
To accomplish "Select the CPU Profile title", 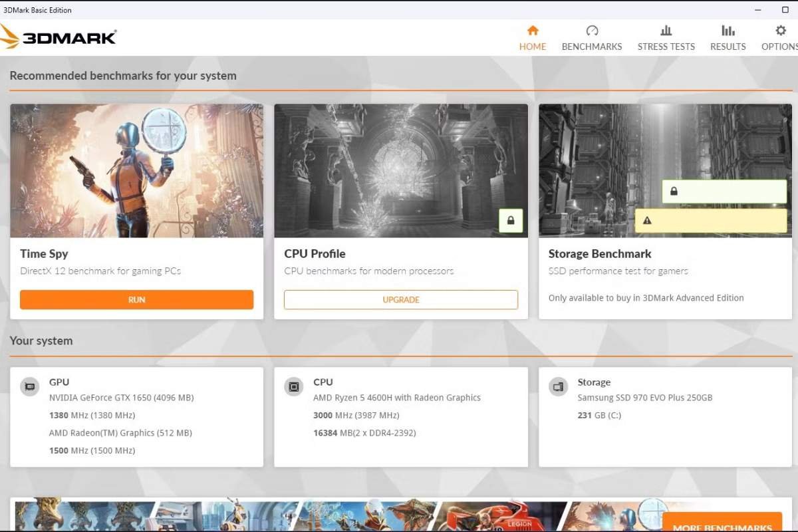I will [315, 253].
